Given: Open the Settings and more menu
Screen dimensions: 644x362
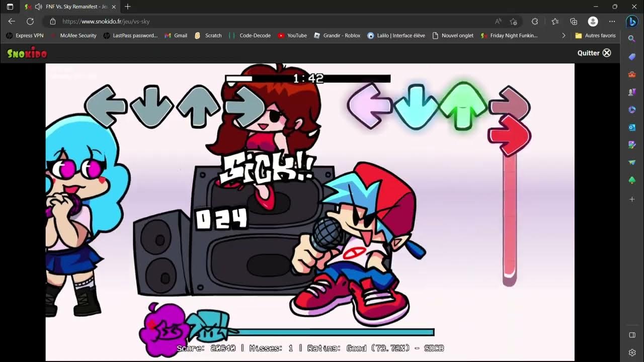Looking at the screenshot, I should pos(612,21).
